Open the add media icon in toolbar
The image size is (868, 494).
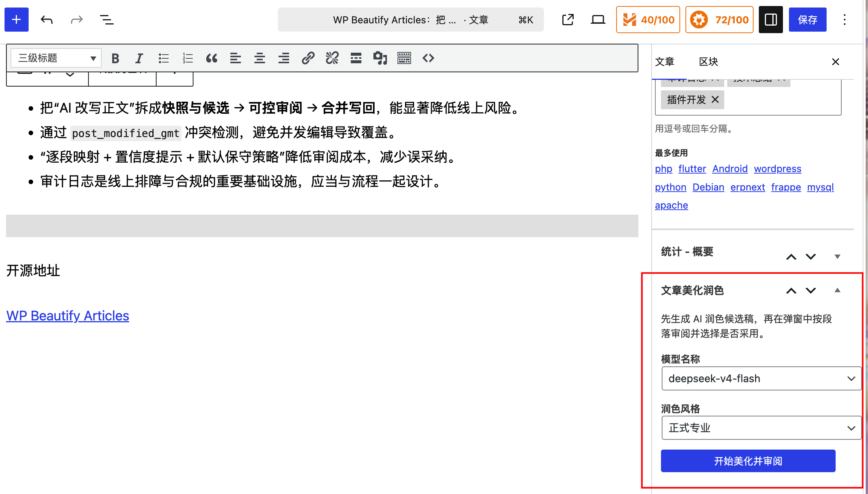[380, 58]
